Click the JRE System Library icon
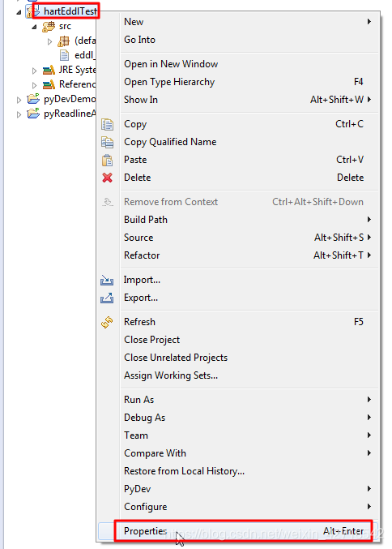The height and width of the screenshot is (549, 392). 49,70
